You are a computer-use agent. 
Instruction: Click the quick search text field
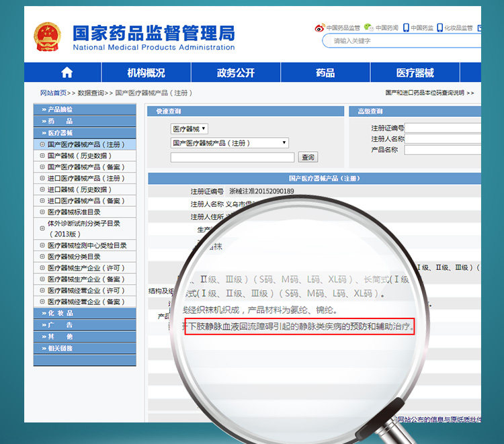[233, 157]
